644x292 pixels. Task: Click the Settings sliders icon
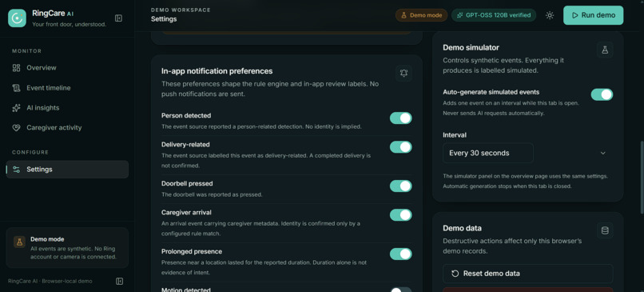[17, 170]
